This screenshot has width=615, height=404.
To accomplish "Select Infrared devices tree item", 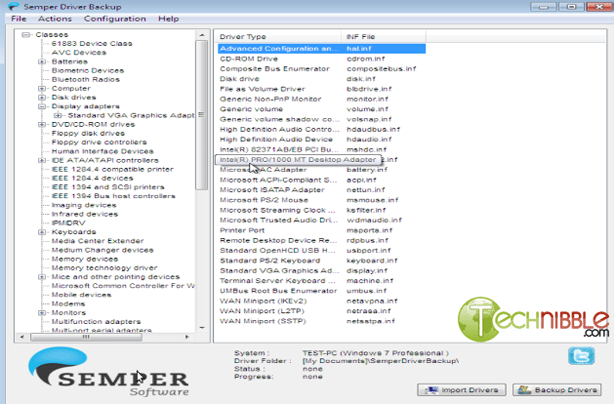I will pyautogui.click(x=85, y=214).
